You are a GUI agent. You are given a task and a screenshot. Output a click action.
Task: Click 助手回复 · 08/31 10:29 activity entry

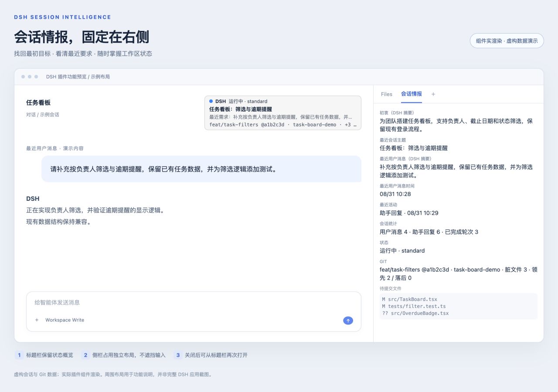tap(409, 213)
